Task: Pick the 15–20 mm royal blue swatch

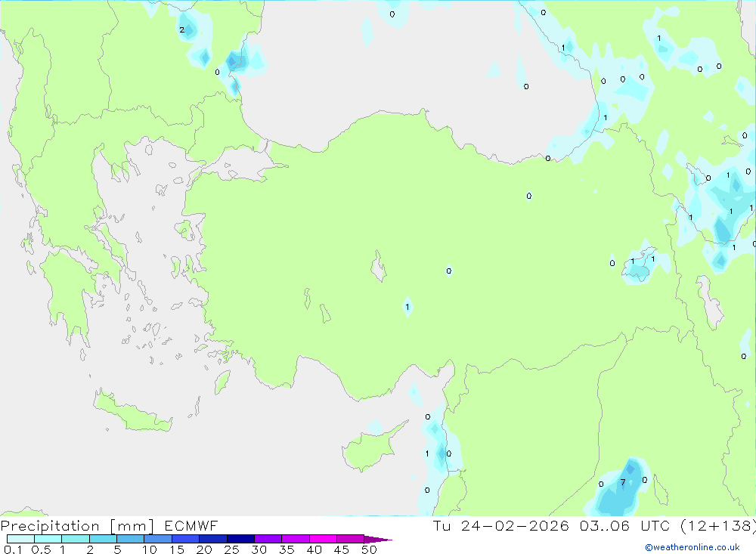Action: tap(186, 539)
